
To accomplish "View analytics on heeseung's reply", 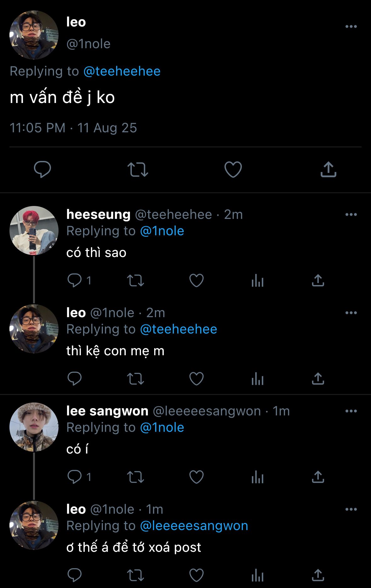I will point(257,280).
